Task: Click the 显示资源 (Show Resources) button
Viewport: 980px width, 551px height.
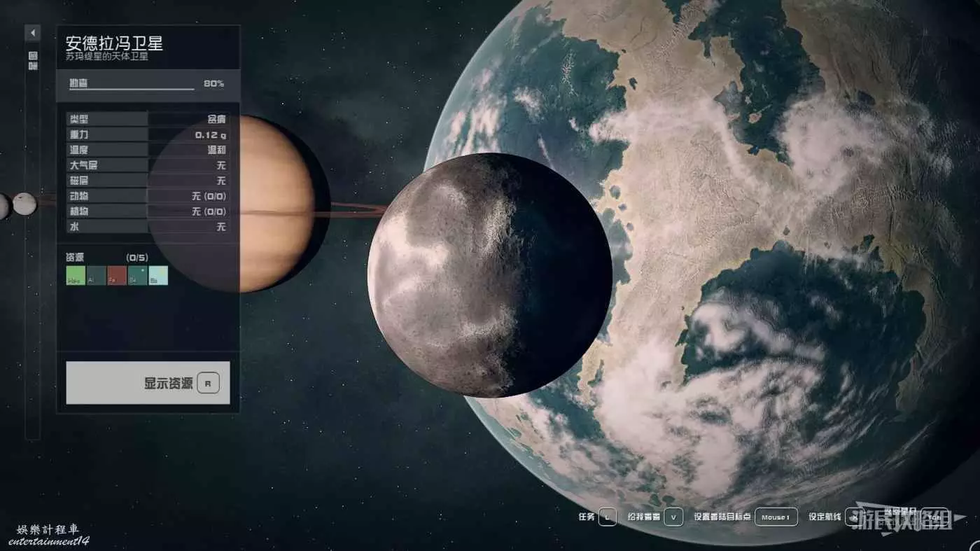Action: point(148,383)
